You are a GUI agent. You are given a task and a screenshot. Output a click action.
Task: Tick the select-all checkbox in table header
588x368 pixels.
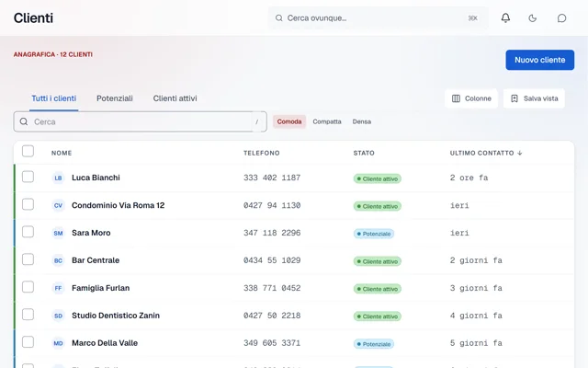(28, 151)
